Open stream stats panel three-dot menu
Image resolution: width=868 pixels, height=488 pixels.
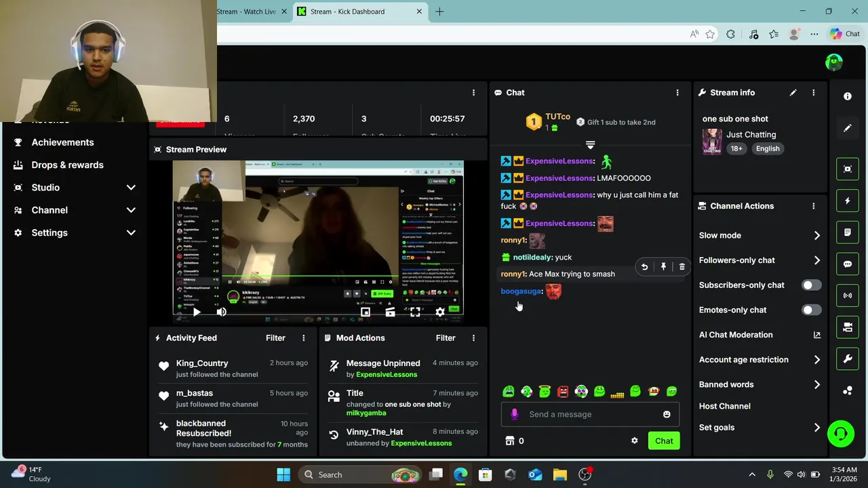tap(473, 93)
